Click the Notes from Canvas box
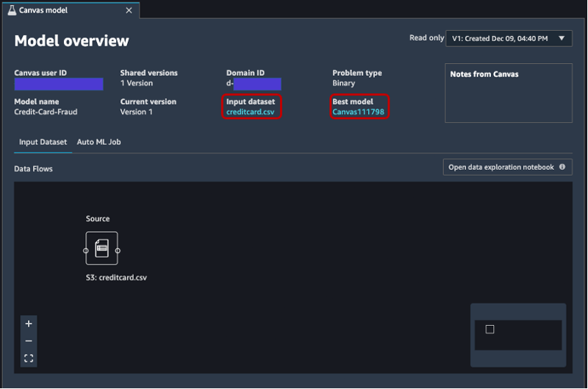 tap(509, 93)
